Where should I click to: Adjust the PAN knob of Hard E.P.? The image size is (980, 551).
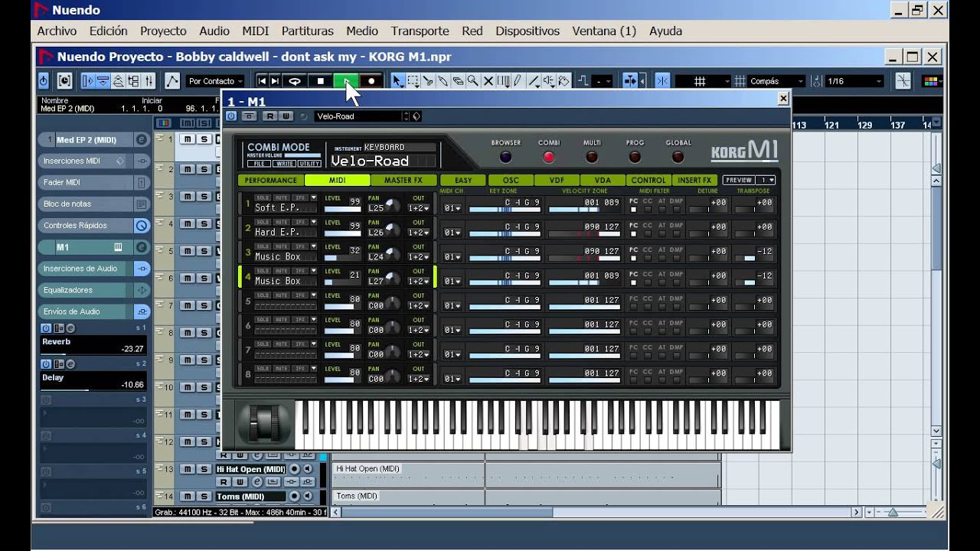(x=393, y=230)
